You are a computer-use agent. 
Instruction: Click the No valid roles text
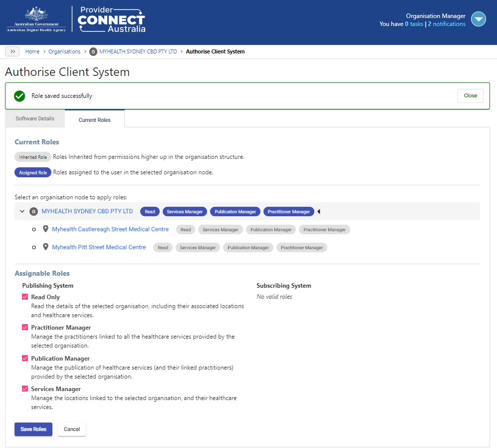point(274,297)
